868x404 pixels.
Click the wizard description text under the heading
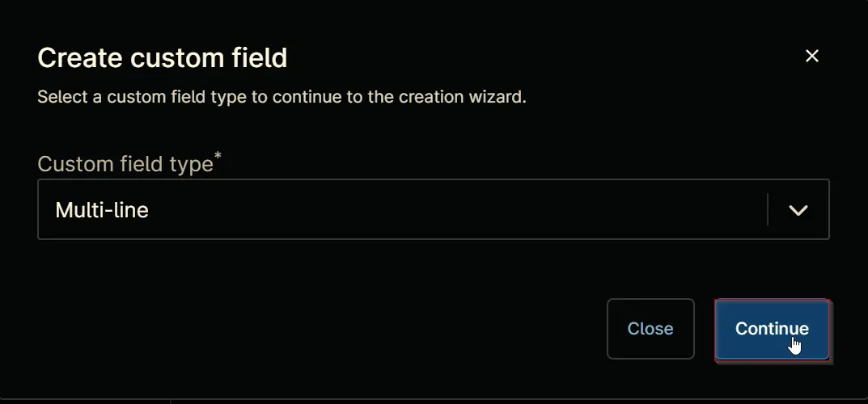tap(282, 97)
